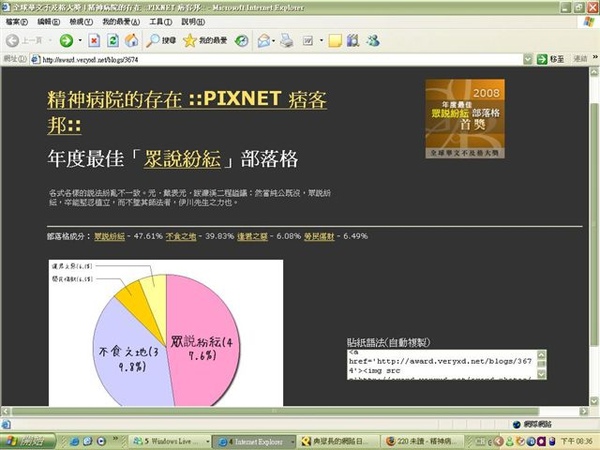Open Favorites (我的最愛) star button
Viewport: 600px width, 450px height.
(x=205, y=40)
